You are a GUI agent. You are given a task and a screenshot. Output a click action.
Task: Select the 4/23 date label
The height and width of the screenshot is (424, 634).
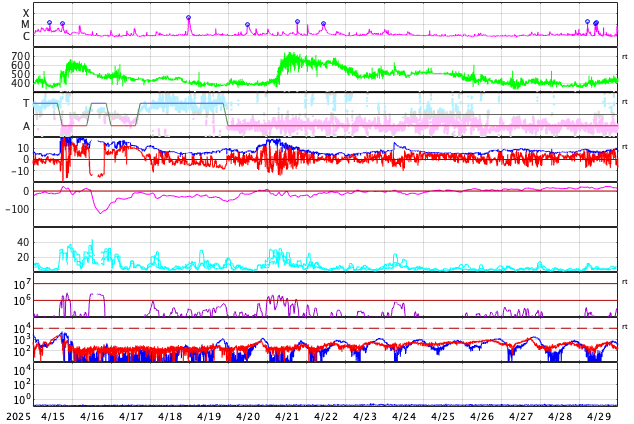pos(365,417)
